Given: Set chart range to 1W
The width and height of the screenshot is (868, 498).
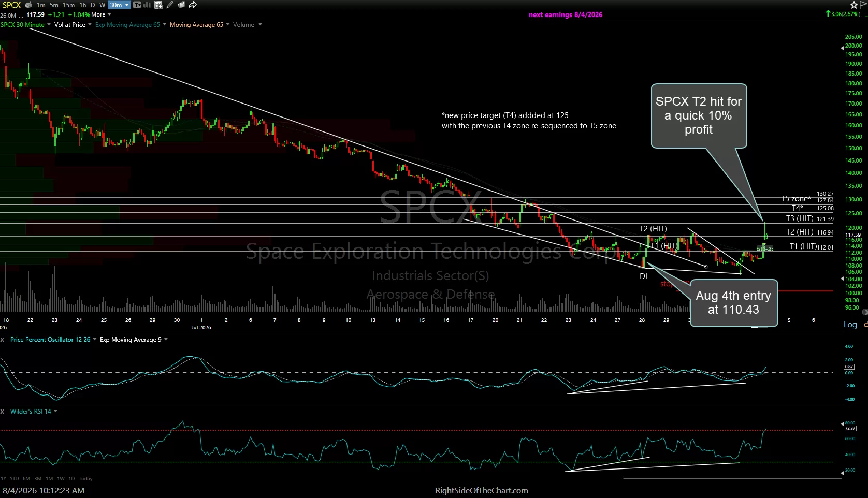Looking at the screenshot, I should click(61, 479).
